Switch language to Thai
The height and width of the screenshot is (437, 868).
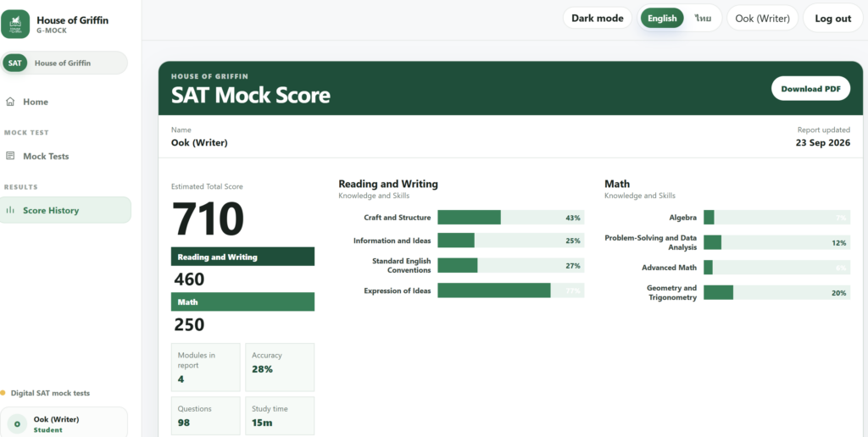[x=703, y=19]
